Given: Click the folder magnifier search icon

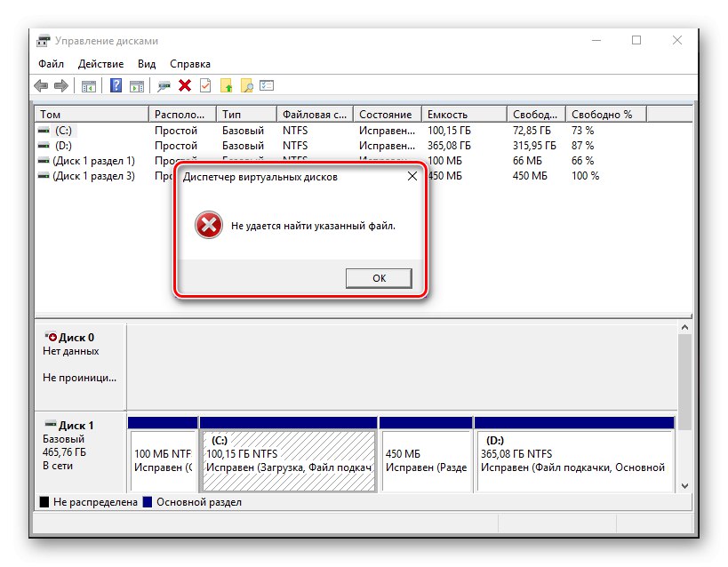Looking at the screenshot, I should 247,85.
